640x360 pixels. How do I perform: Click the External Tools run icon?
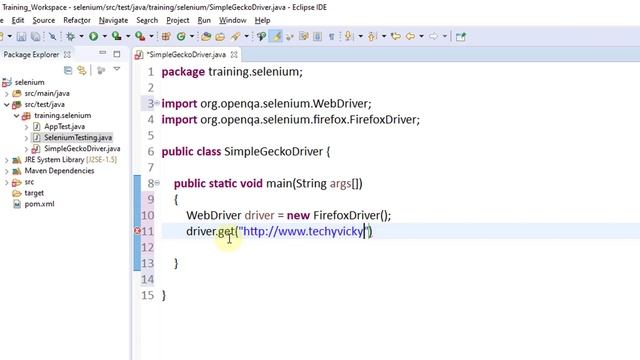coord(140,37)
